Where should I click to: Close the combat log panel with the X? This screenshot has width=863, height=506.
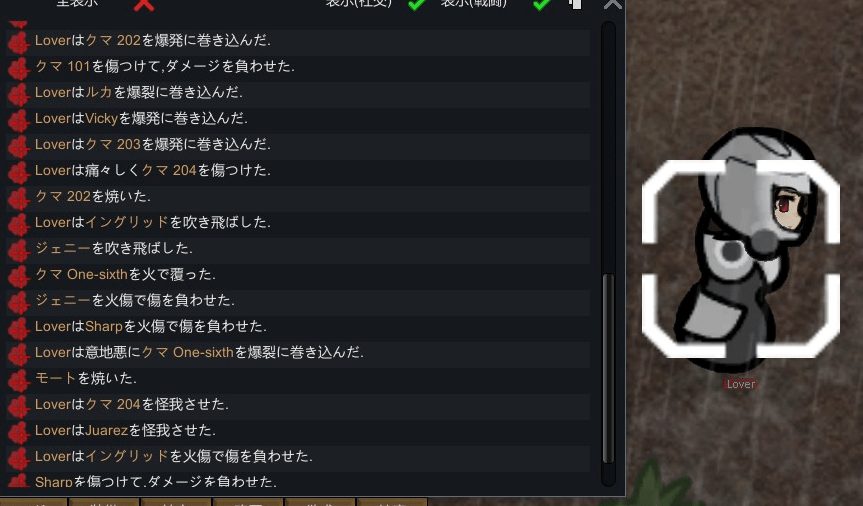pos(612,4)
